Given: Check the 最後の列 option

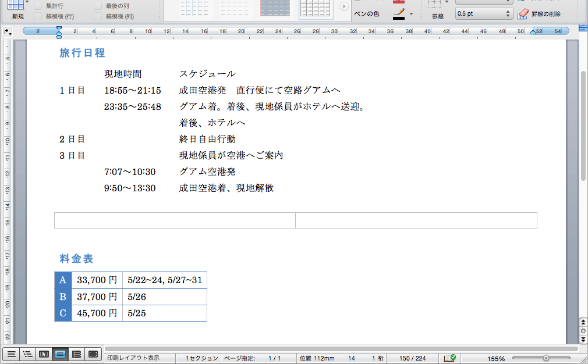Looking at the screenshot, I should (x=98, y=6).
